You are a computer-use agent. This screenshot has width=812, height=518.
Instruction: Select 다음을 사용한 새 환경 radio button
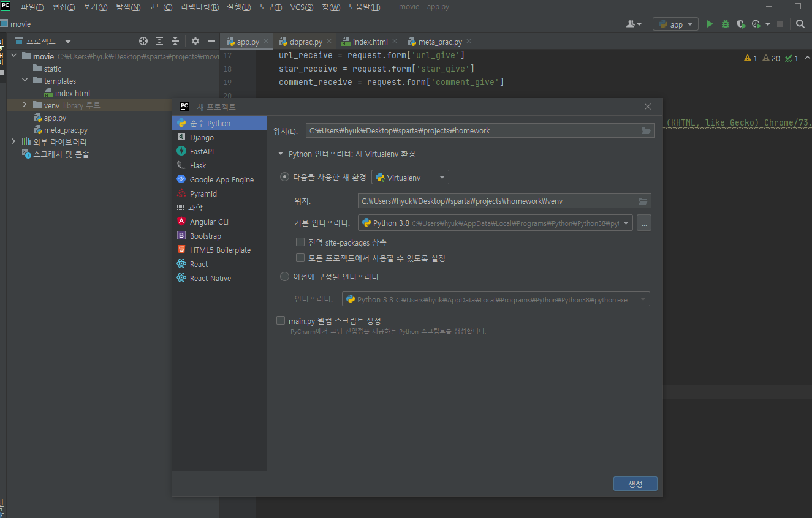pyautogui.click(x=284, y=177)
